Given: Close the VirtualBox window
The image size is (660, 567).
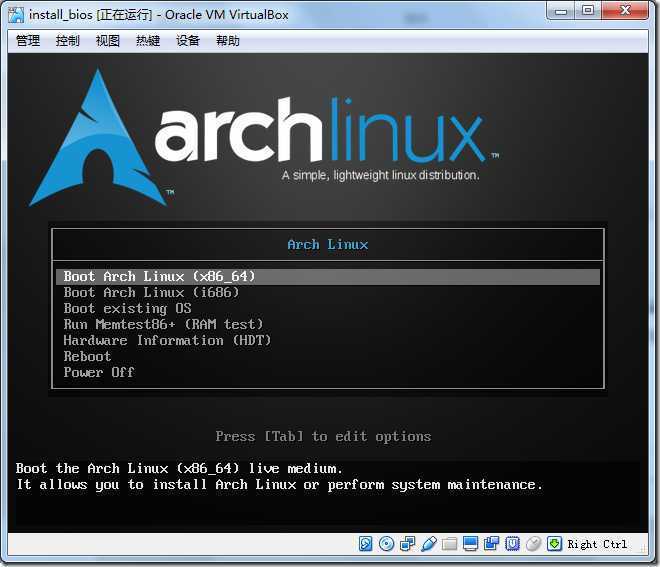Looking at the screenshot, I should click(x=625, y=11).
